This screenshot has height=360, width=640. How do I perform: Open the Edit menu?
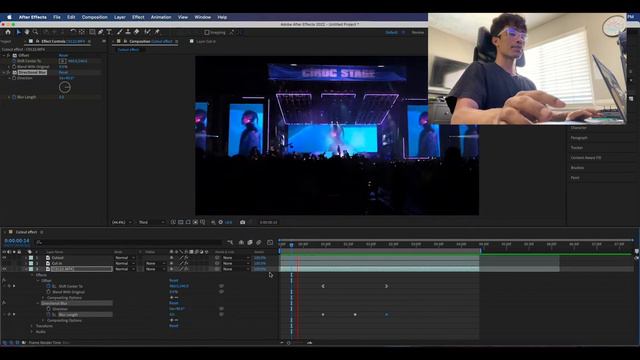[71, 17]
